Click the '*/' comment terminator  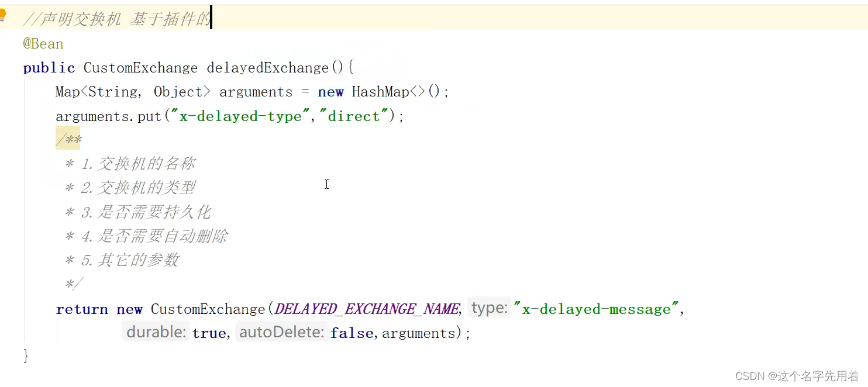coord(74,284)
